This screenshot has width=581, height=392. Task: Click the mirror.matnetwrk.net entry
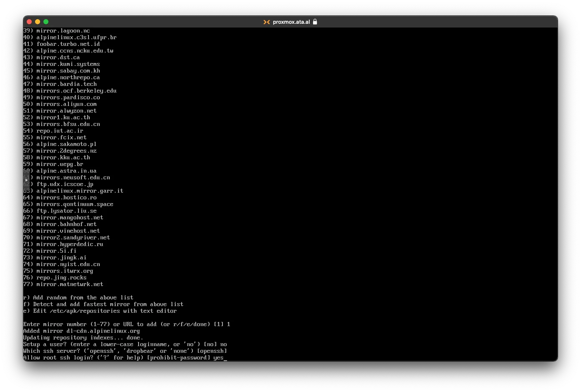(x=63, y=284)
